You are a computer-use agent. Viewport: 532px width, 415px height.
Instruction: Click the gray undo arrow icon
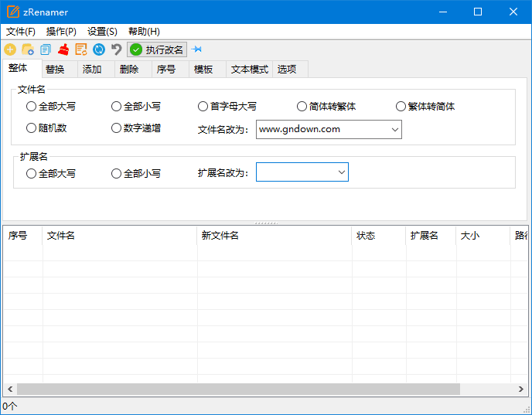pos(117,49)
